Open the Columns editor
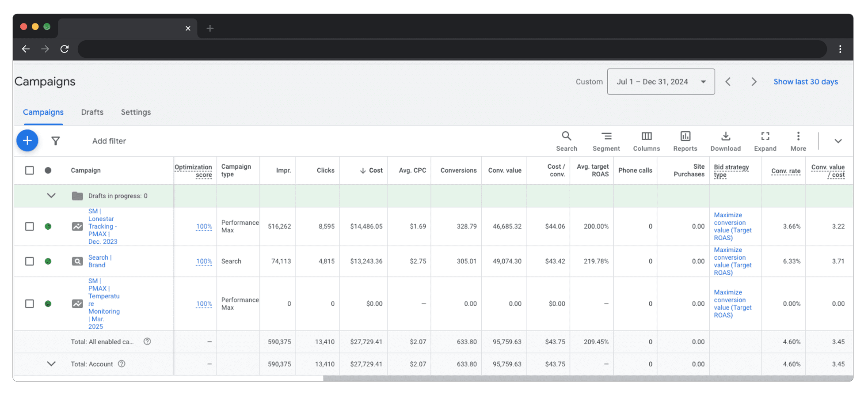The height and width of the screenshot is (409, 868). coord(646,141)
